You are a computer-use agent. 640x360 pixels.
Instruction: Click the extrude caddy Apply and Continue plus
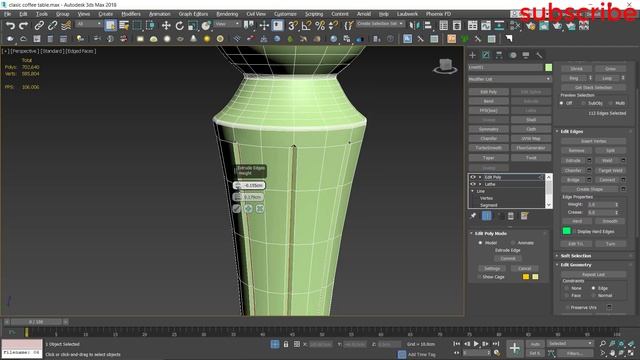click(x=248, y=209)
